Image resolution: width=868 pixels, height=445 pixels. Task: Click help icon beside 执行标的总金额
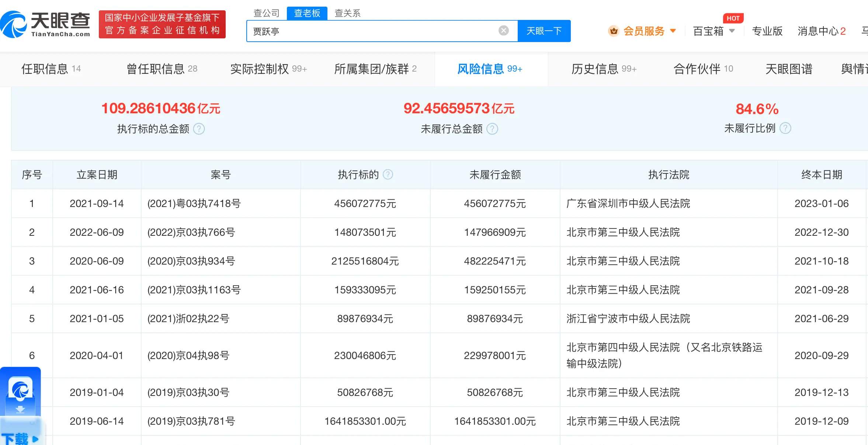(x=199, y=129)
